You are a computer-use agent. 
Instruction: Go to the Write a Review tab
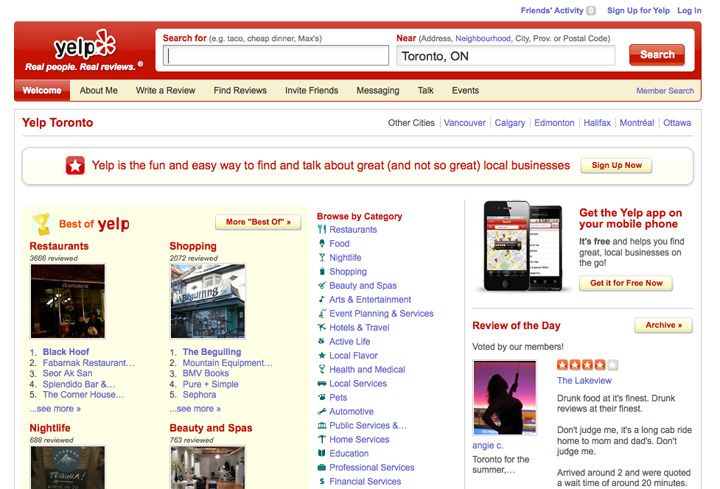click(x=166, y=90)
